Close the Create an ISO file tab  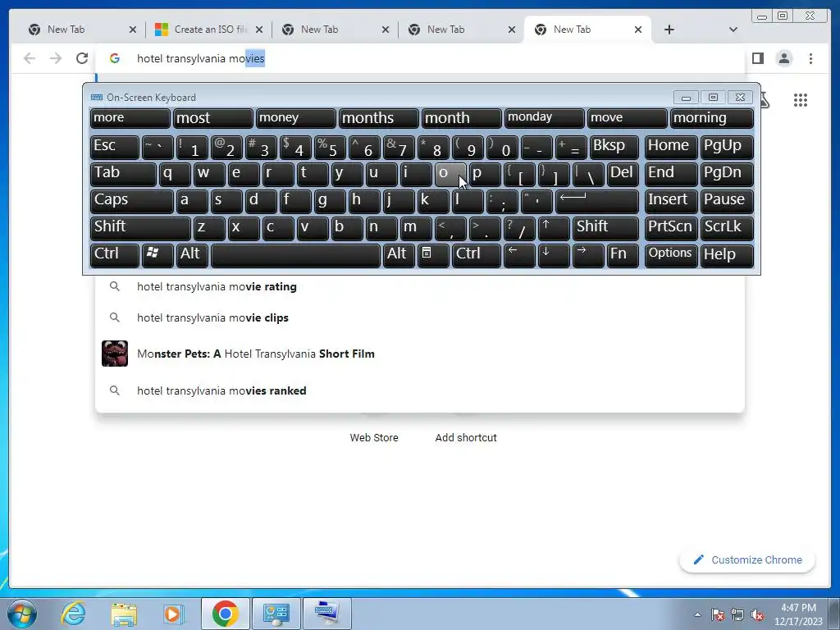[259, 30]
